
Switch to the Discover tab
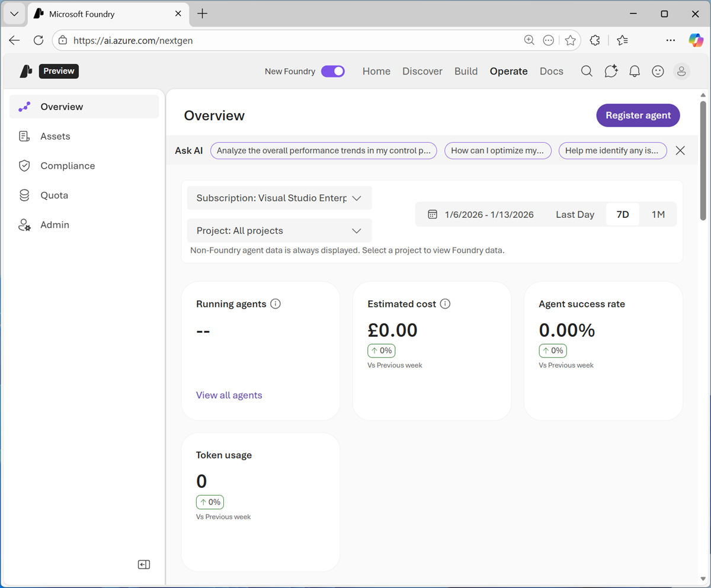(x=422, y=71)
